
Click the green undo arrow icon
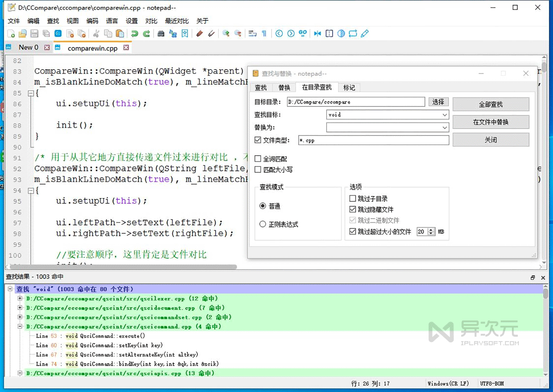click(135, 34)
